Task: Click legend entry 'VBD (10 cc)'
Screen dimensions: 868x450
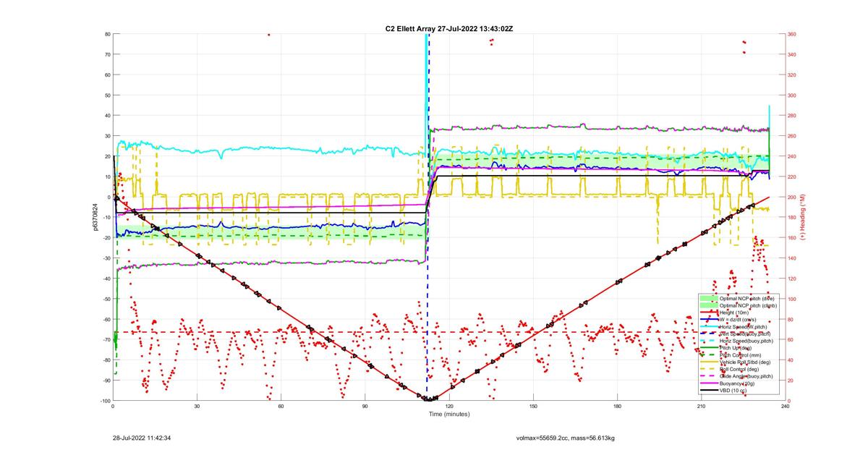Action: coord(733,390)
